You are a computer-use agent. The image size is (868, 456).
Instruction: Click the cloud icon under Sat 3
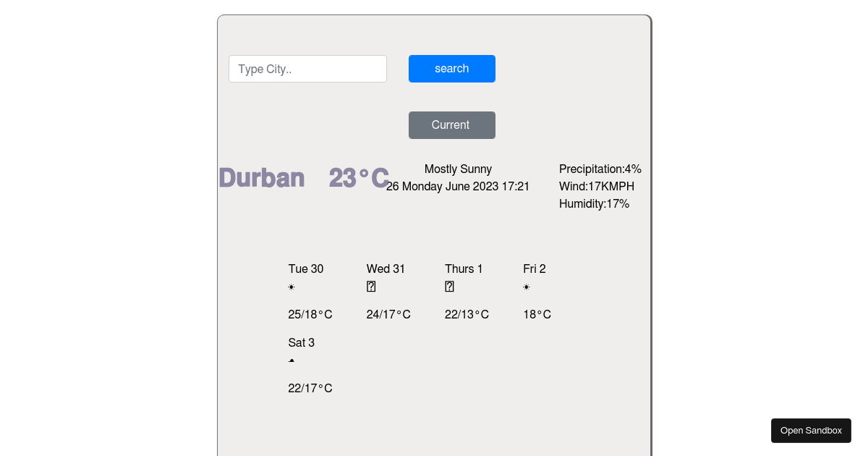click(x=292, y=360)
